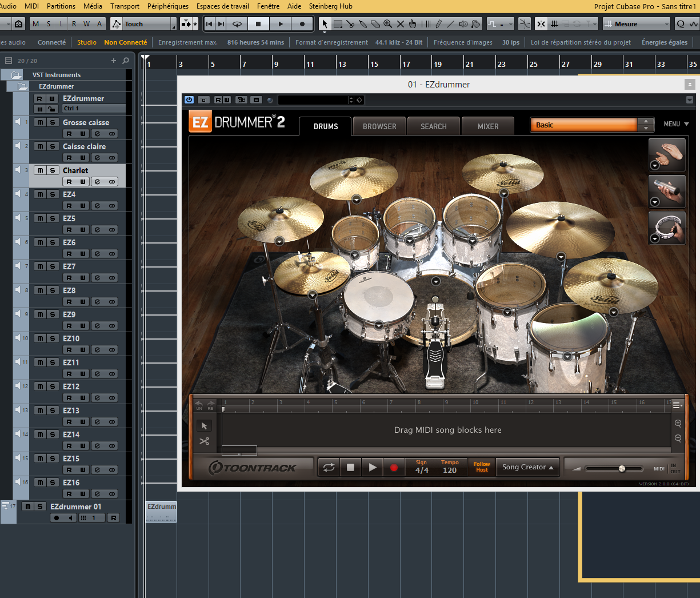Select the arrow pointer tool in EZdrummer

[x=204, y=426]
